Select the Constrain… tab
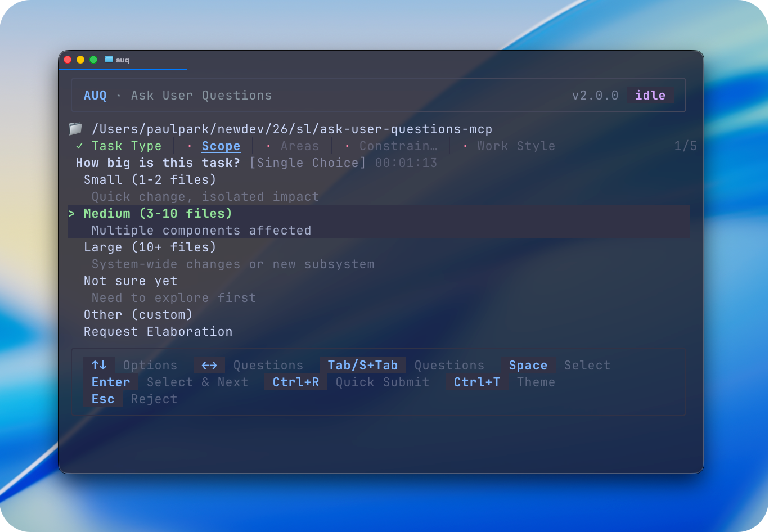This screenshot has height=532, width=769. coord(398,146)
